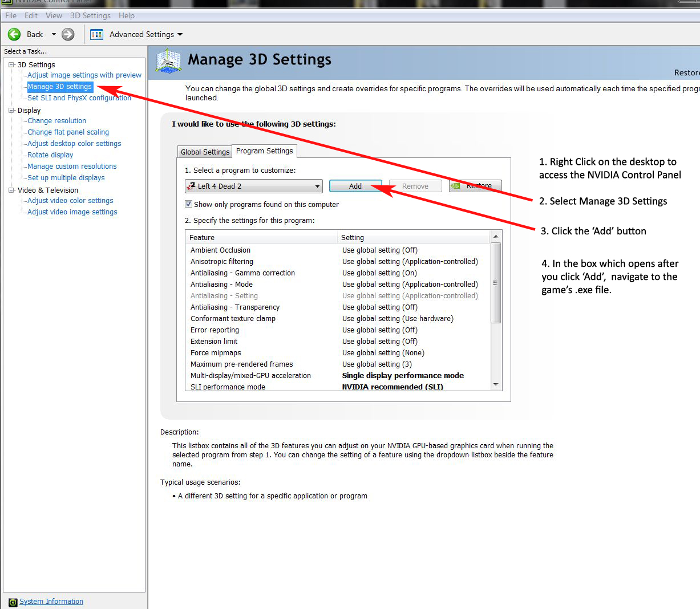
Task: Open the File menu
Action: (11, 15)
